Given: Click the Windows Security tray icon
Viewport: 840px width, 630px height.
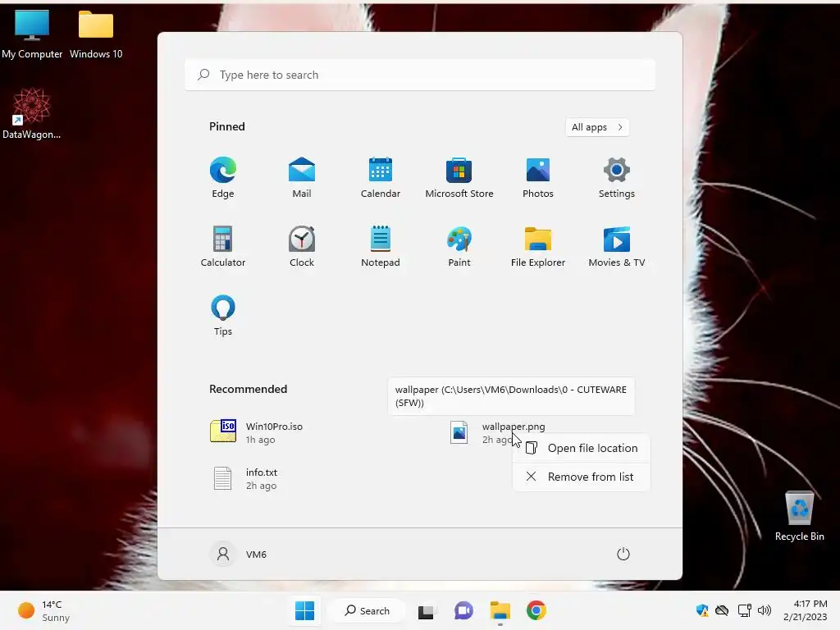Looking at the screenshot, I should point(702,610).
